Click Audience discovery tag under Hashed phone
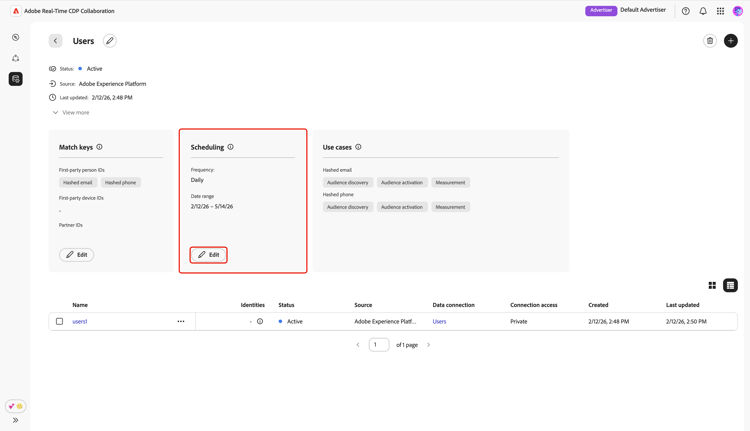Image resolution: width=750 pixels, height=431 pixels. (348, 207)
